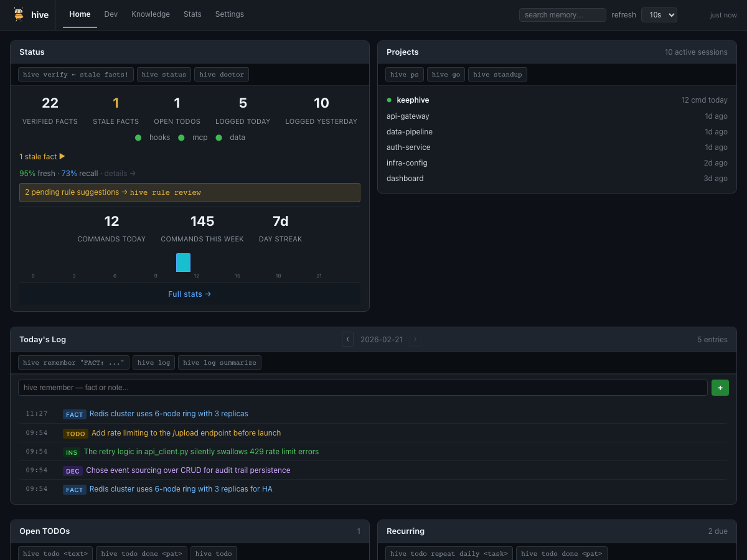Image resolution: width=747 pixels, height=560 pixels.
Task: Select the dashboard project
Action: (557, 179)
